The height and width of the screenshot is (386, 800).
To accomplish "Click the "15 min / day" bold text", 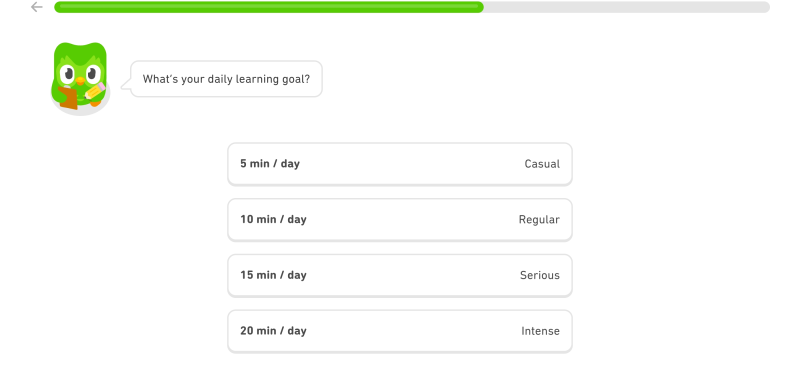I will coord(273,275).
